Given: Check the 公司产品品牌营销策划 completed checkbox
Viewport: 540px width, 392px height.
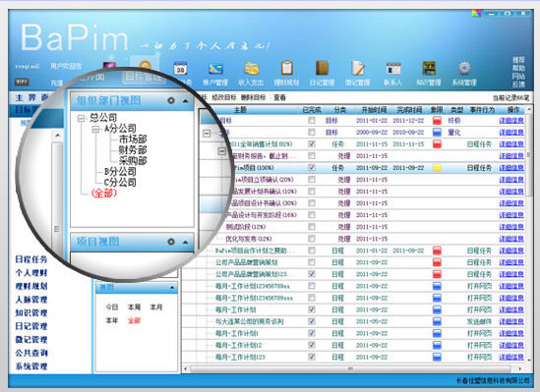Looking at the screenshot, I should (x=312, y=262).
